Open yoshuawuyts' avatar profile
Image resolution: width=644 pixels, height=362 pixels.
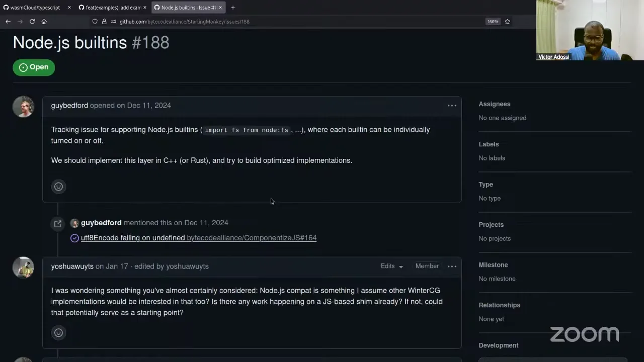(x=23, y=267)
